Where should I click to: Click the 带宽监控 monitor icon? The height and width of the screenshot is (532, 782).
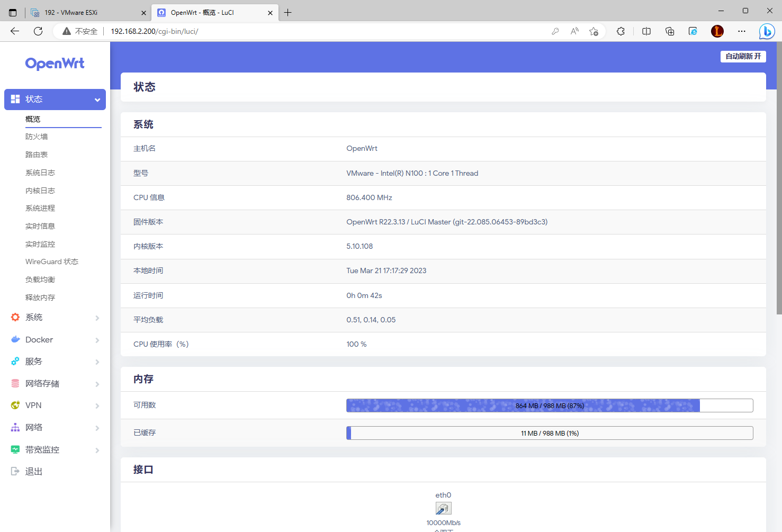click(x=15, y=449)
